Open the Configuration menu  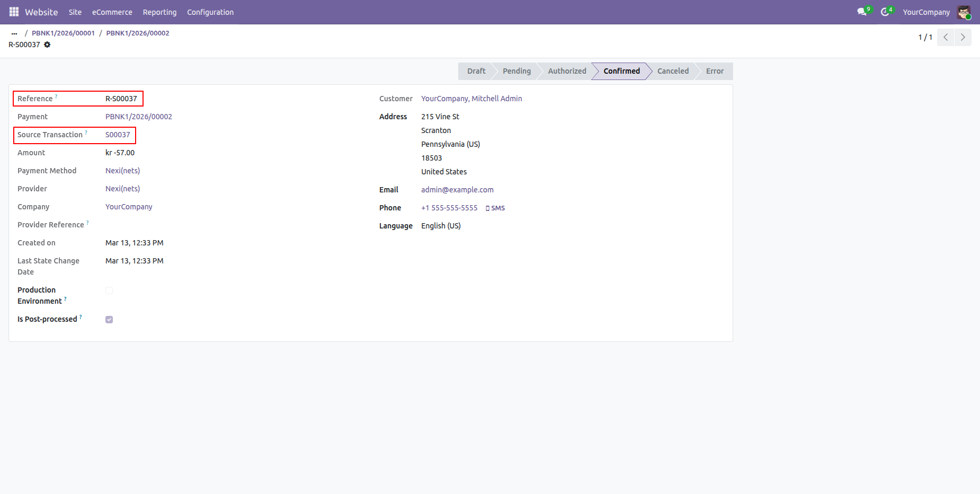(210, 12)
